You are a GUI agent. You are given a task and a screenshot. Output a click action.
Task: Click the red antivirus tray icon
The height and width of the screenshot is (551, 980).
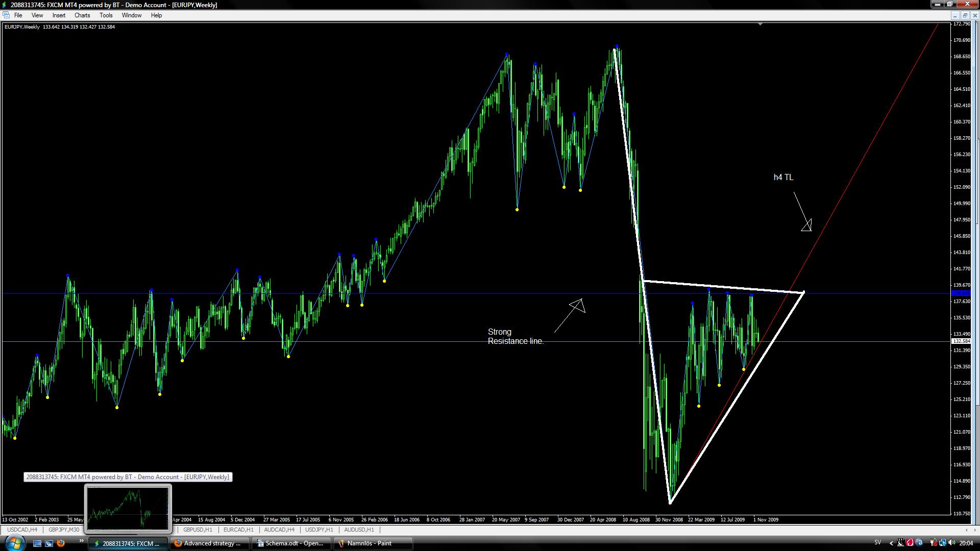[910, 543]
